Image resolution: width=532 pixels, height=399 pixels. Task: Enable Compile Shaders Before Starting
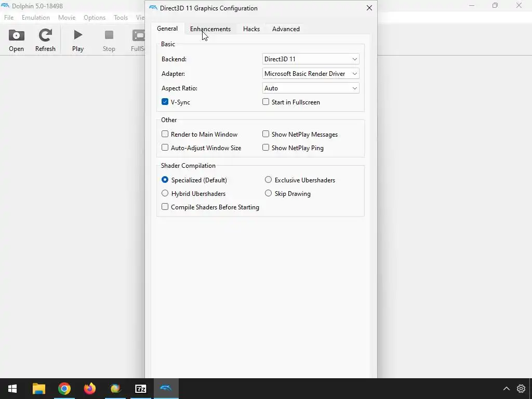pos(165,207)
